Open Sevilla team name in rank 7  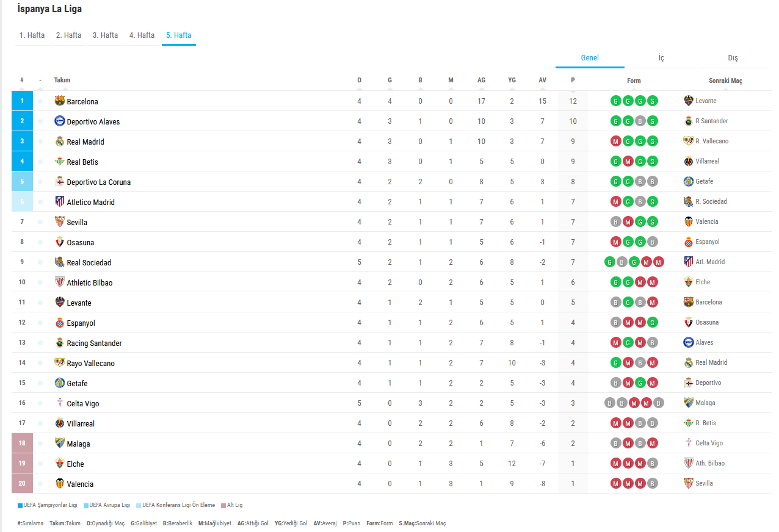tap(77, 222)
